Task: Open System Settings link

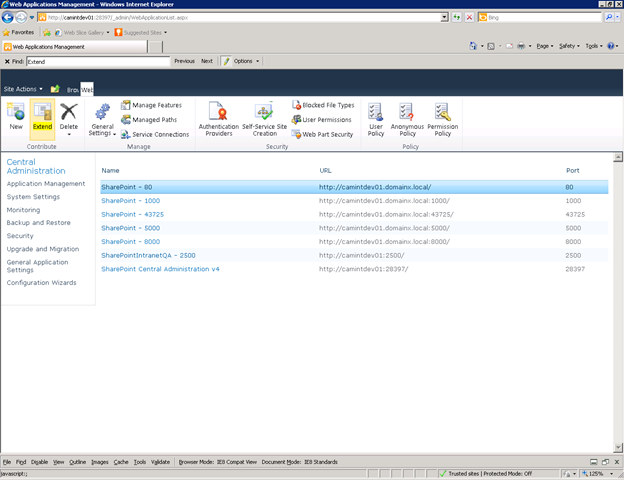Action: tap(33, 197)
